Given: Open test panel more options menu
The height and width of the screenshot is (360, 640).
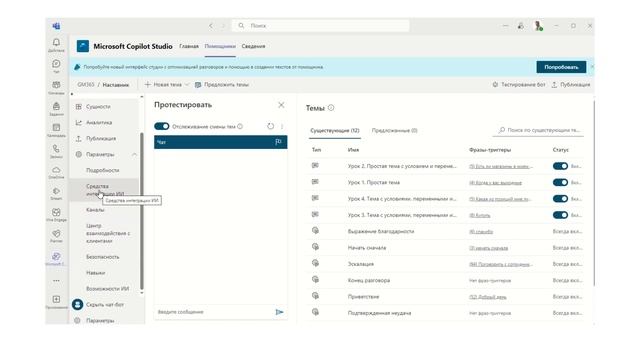Looking at the screenshot, I should click(282, 127).
